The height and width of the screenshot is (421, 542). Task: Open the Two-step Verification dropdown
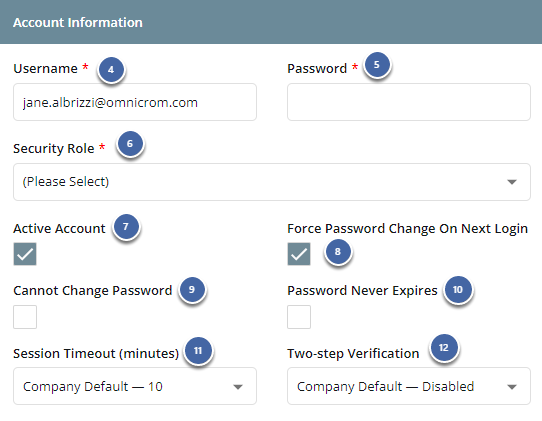(409, 386)
